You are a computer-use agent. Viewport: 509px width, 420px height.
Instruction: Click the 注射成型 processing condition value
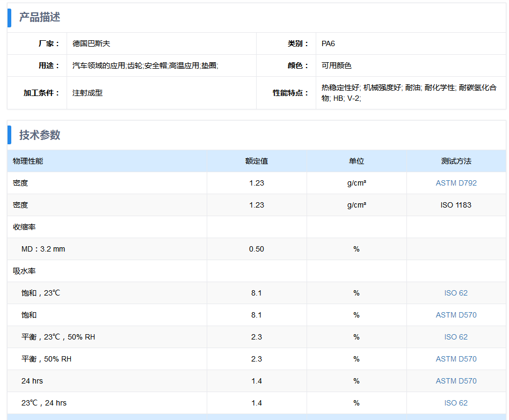coord(88,93)
